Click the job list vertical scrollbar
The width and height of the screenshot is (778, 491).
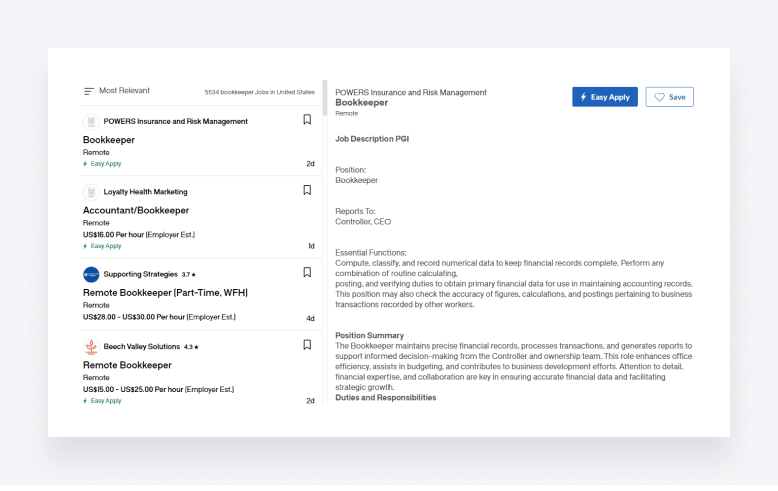(324, 100)
